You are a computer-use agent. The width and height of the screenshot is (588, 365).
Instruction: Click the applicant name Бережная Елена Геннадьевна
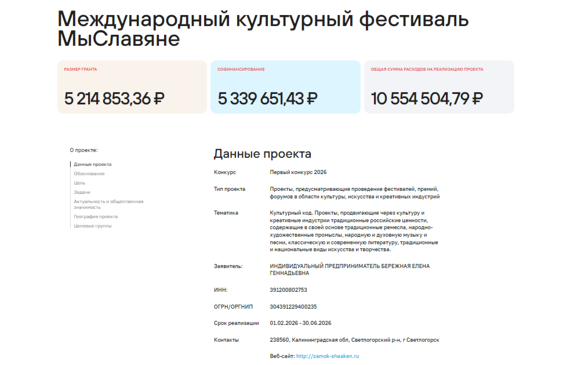(x=350, y=269)
